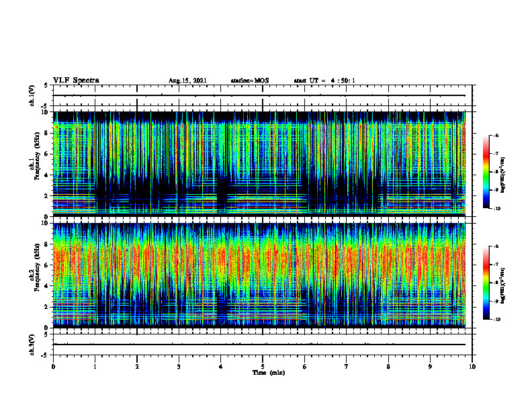Click the "-7" tick on ch.2 colorbar
This screenshot has width=532, height=411.
496,265
